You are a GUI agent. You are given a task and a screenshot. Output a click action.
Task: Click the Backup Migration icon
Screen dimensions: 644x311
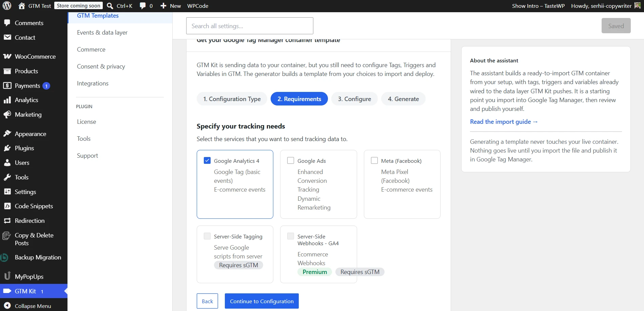[4, 257]
